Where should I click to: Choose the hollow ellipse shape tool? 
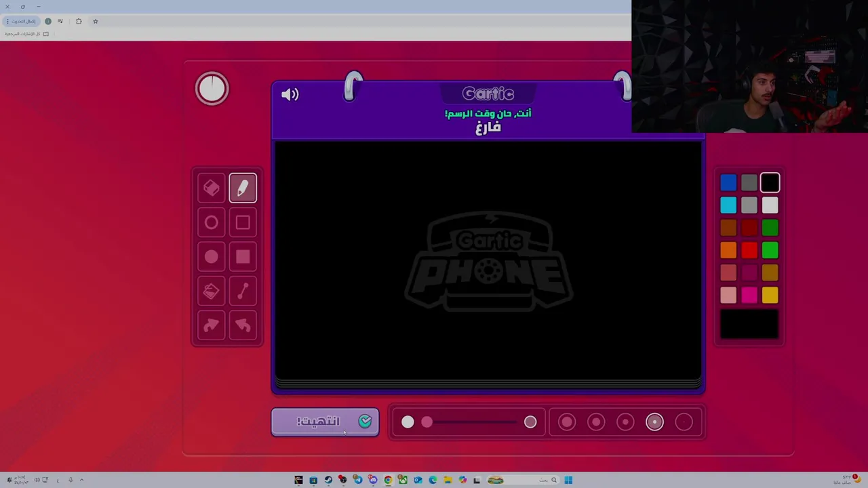pos(212,223)
